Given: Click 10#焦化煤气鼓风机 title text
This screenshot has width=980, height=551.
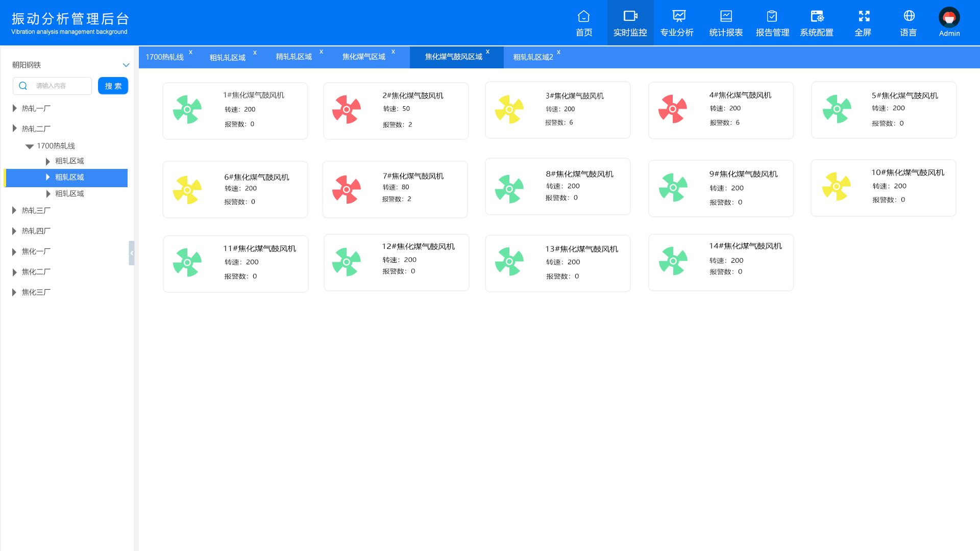Looking at the screenshot, I should [908, 172].
